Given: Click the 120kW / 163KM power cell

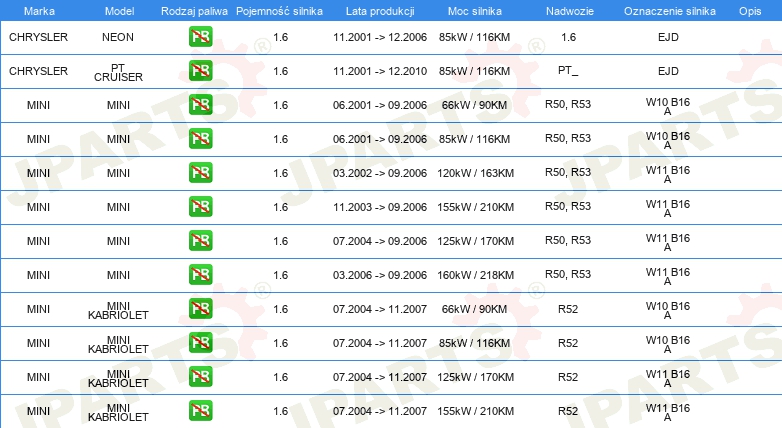Looking at the screenshot, I should 475,173.
